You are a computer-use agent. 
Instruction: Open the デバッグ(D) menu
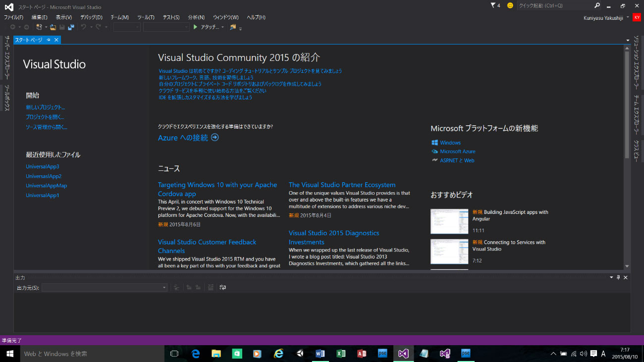point(91,17)
